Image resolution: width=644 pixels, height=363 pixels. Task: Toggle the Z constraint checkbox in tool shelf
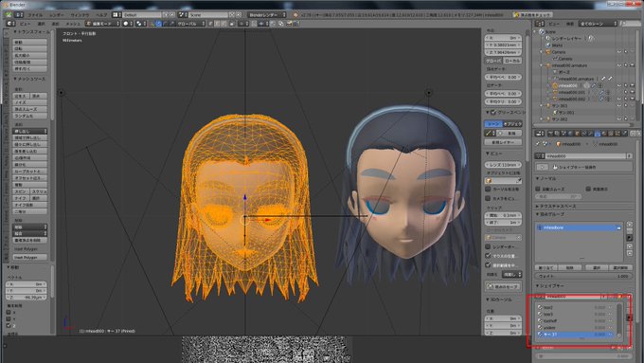tap(9, 325)
